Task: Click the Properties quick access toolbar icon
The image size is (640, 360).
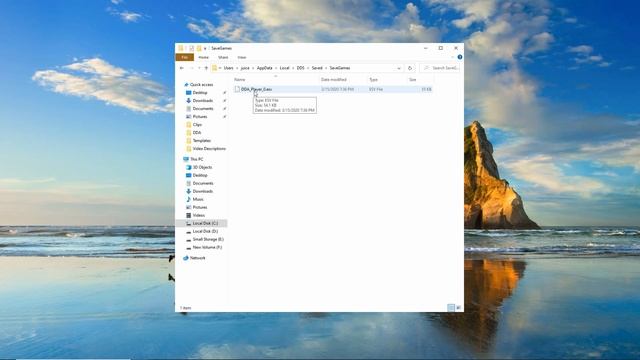Action: [x=191, y=48]
